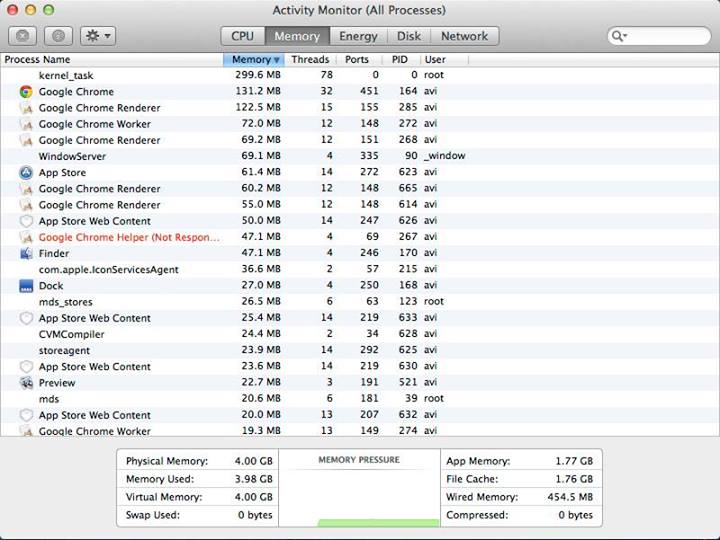The height and width of the screenshot is (540, 720).
Task: Select the WindowServer process
Action: pos(360,156)
